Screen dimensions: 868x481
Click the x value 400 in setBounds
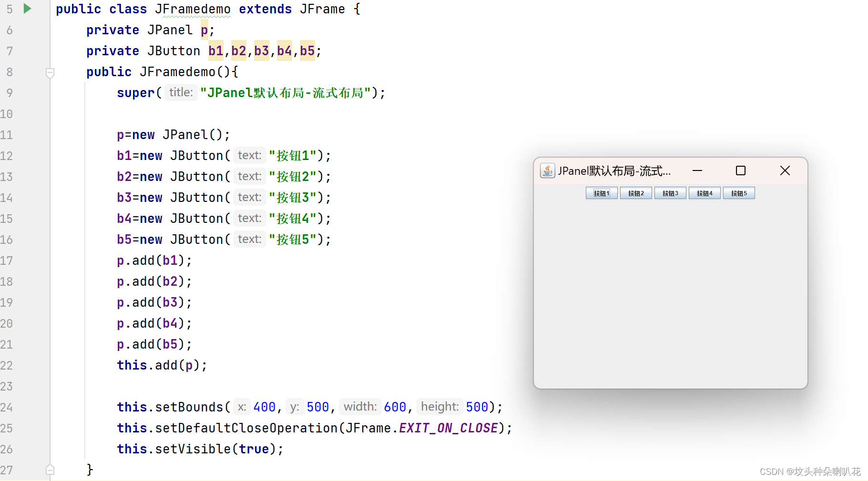(x=265, y=407)
